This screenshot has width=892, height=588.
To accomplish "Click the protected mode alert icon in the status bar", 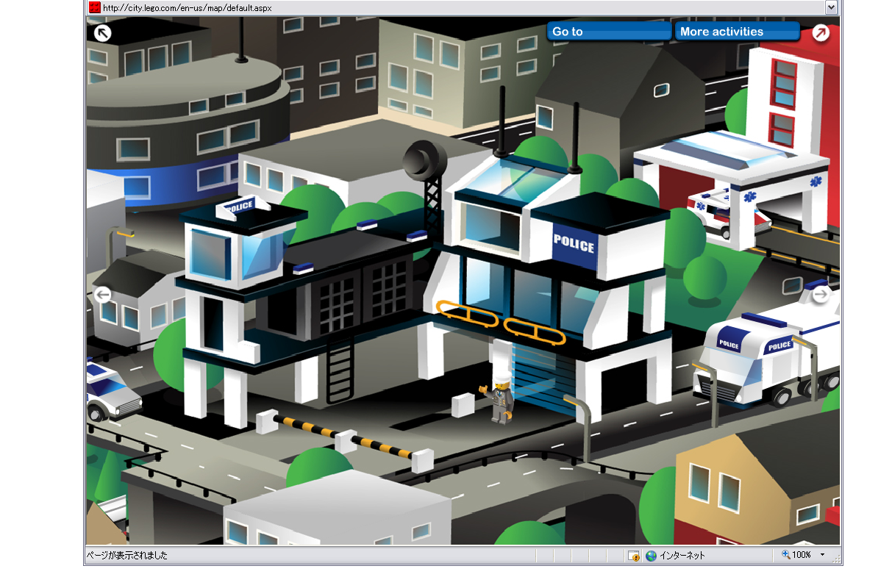I will tap(633, 556).
